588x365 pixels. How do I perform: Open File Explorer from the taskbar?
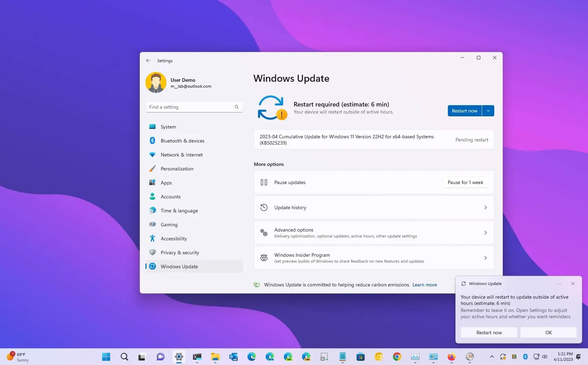click(x=215, y=357)
